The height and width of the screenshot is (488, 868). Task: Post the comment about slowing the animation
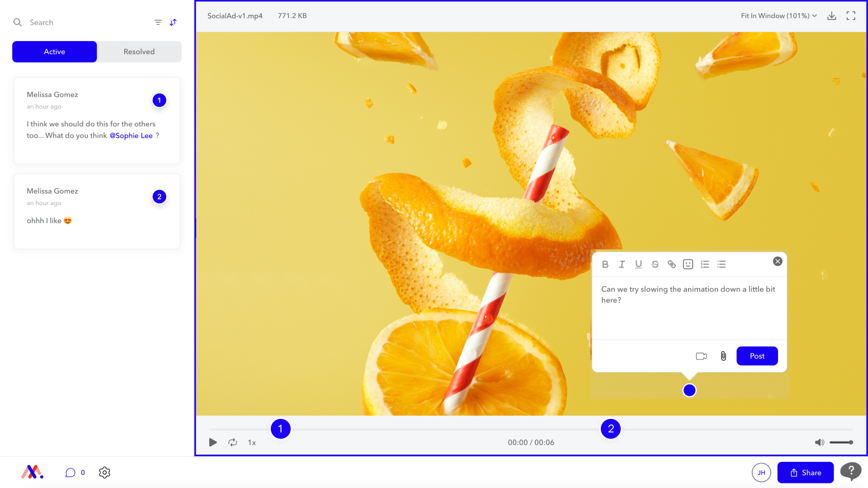coord(757,356)
